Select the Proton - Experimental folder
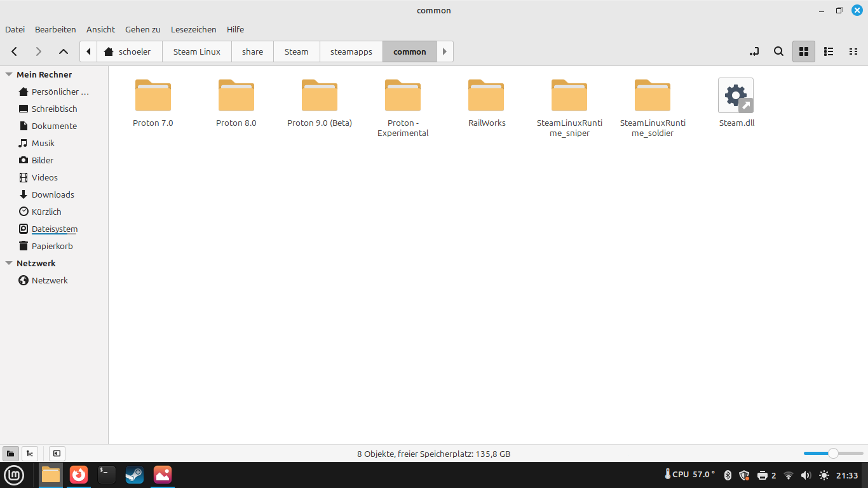Screen dimensions: 868x488 pyautogui.click(x=403, y=108)
